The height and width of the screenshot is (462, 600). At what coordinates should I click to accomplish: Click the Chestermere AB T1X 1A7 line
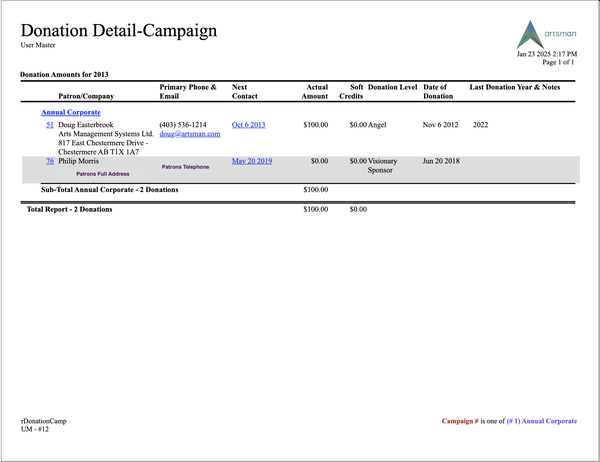click(98, 152)
